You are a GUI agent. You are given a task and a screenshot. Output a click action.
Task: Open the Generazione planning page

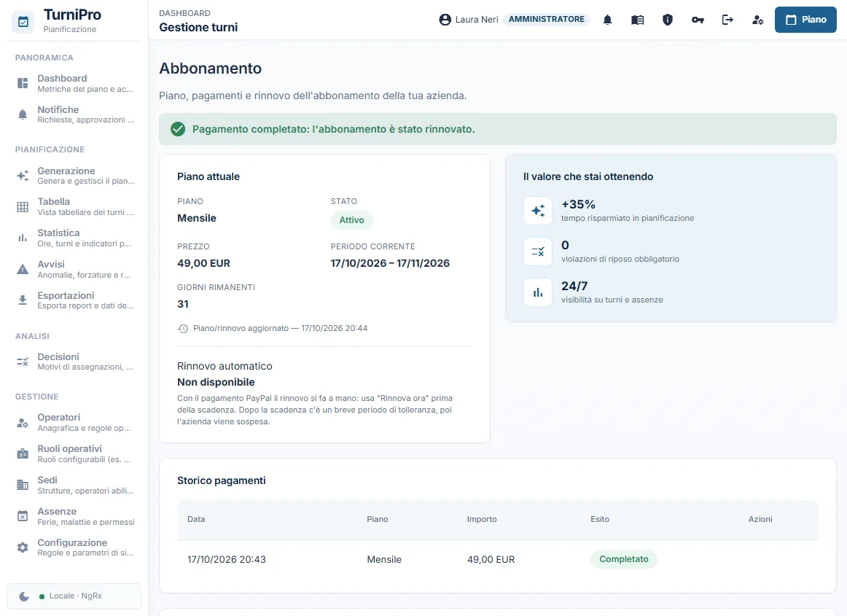(74, 176)
